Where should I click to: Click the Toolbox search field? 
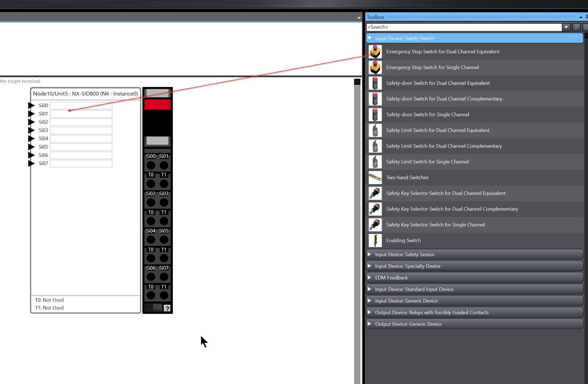click(x=464, y=27)
